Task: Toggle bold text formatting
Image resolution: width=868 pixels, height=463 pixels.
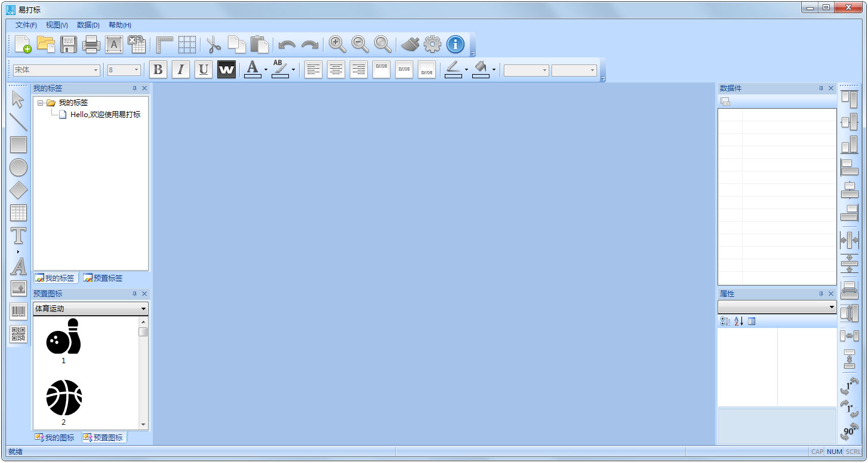Action: click(x=158, y=70)
